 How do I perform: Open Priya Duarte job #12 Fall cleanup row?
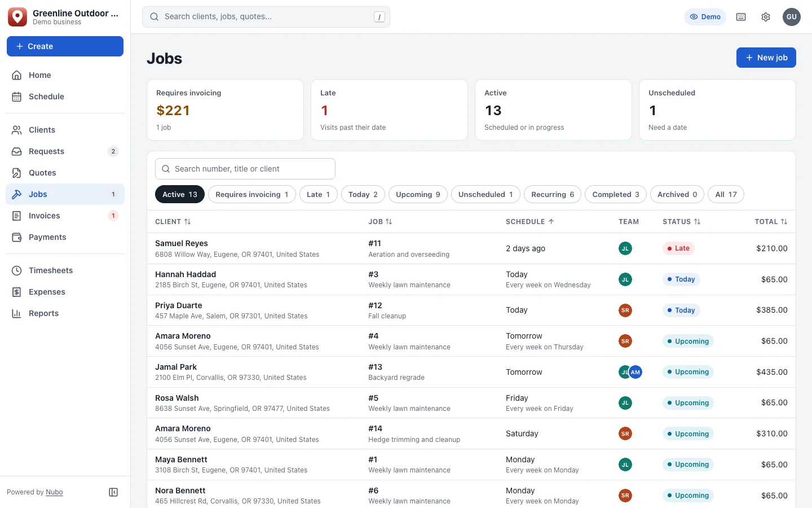[471, 310]
